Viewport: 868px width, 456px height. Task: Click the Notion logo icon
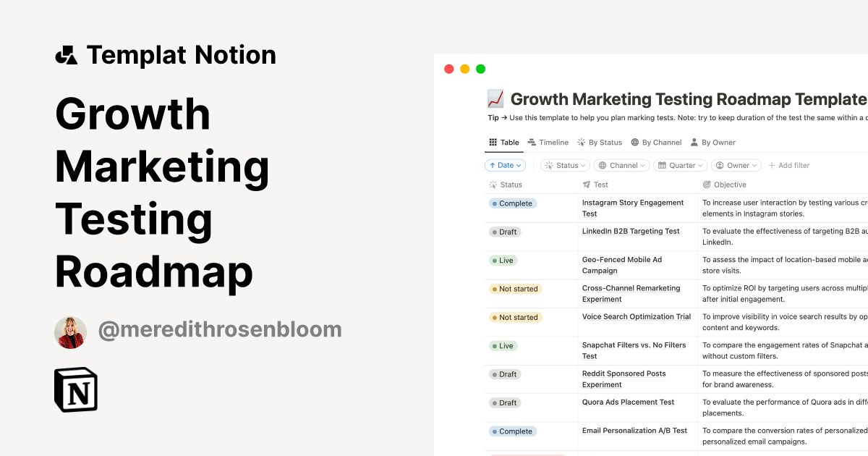(76, 389)
